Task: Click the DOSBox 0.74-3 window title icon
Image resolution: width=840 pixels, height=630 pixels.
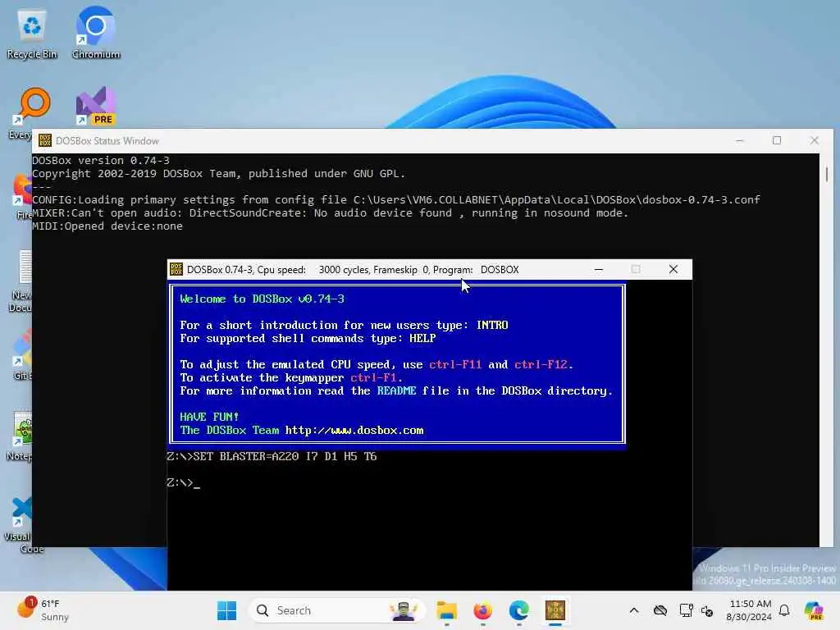Action: 176,269
